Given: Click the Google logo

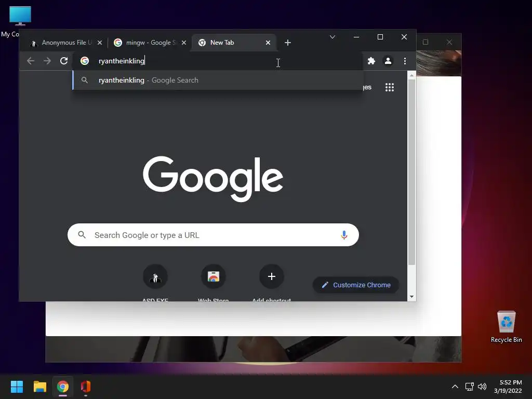Looking at the screenshot, I should tap(213, 179).
